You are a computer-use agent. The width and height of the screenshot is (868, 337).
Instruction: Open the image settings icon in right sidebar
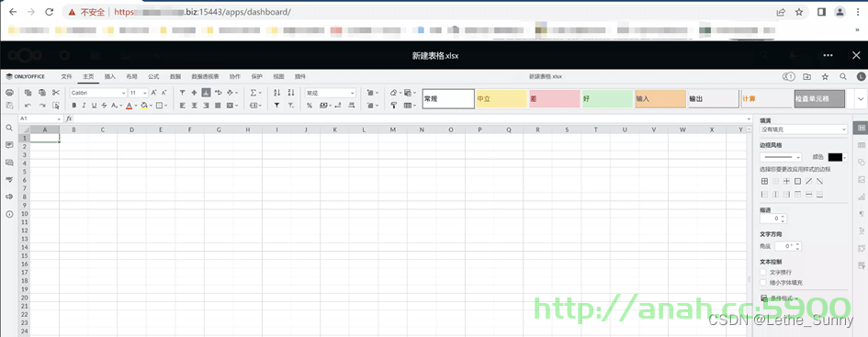coord(861,179)
